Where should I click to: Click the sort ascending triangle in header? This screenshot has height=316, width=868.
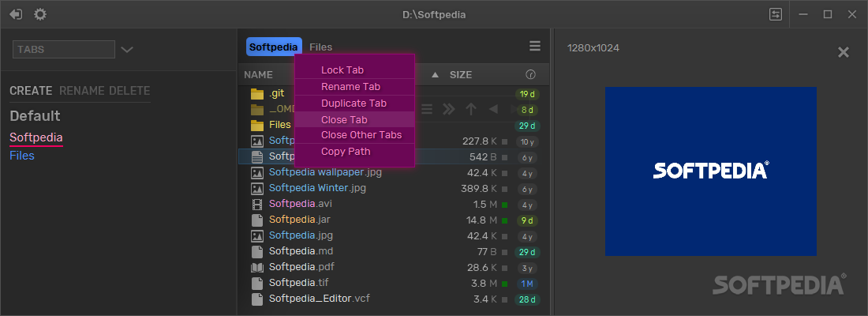pyautogui.click(x=435, y=75)
